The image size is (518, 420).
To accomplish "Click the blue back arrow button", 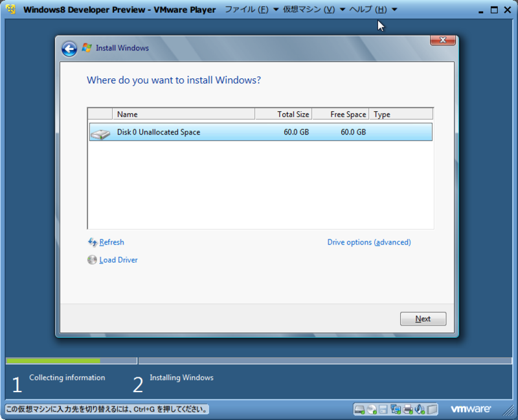I will [x=69, y=49].
